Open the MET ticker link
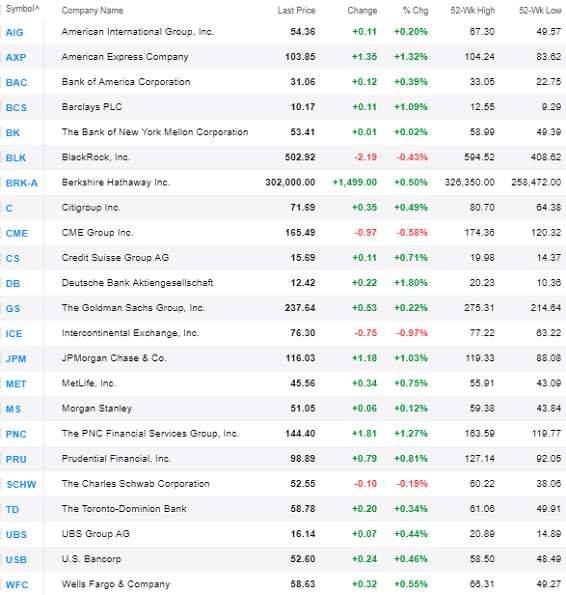This screenshot has width=566, height=595. (x=16, y=384)
